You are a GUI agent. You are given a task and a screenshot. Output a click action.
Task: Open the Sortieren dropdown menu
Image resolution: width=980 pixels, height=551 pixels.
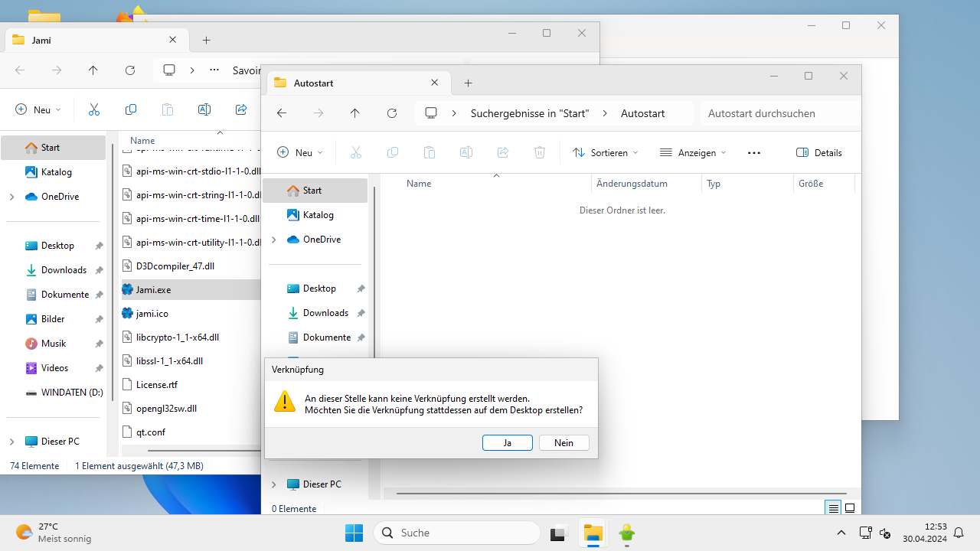tap(606, 152)
